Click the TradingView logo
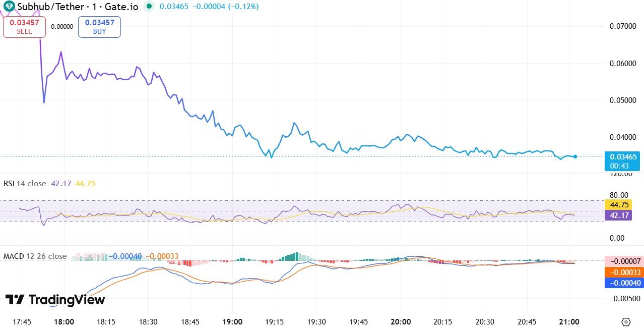 [x=55, y=300]
